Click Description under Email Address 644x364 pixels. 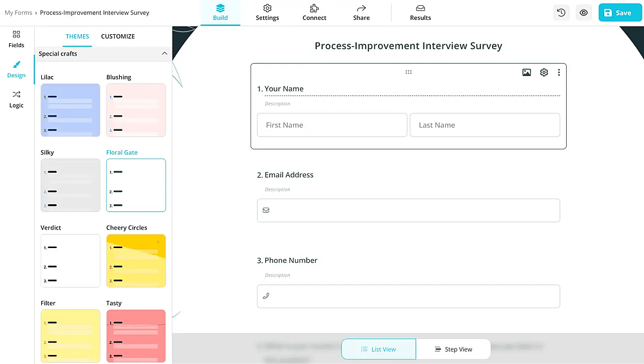[277, 189]
